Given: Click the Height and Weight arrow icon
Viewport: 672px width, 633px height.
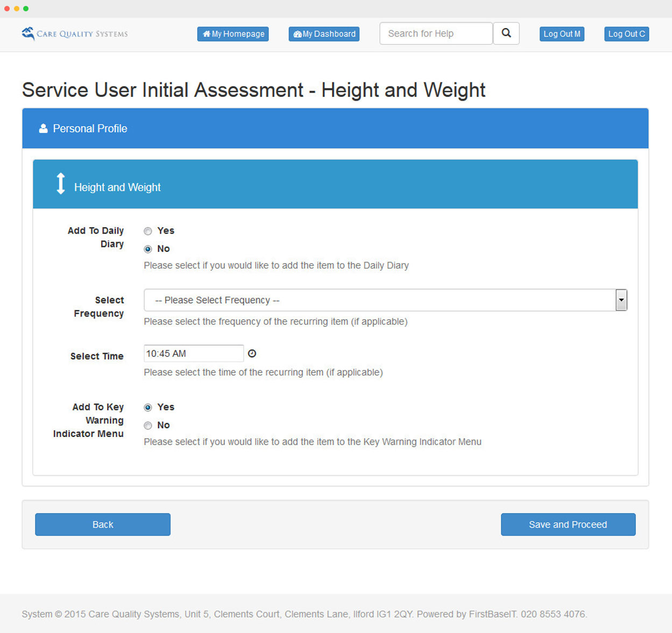Looking at the screenshot, I should [x=61, y=184].
